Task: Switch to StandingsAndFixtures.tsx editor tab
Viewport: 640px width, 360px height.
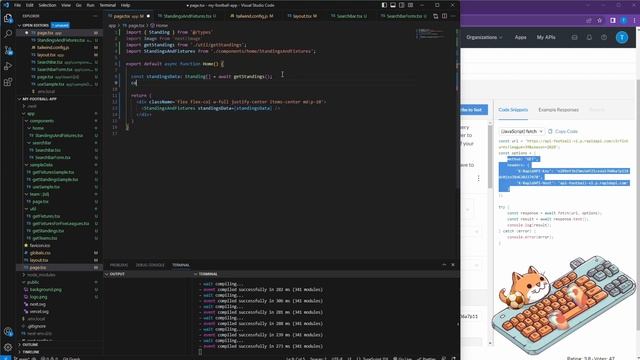Action: [187, 16]
